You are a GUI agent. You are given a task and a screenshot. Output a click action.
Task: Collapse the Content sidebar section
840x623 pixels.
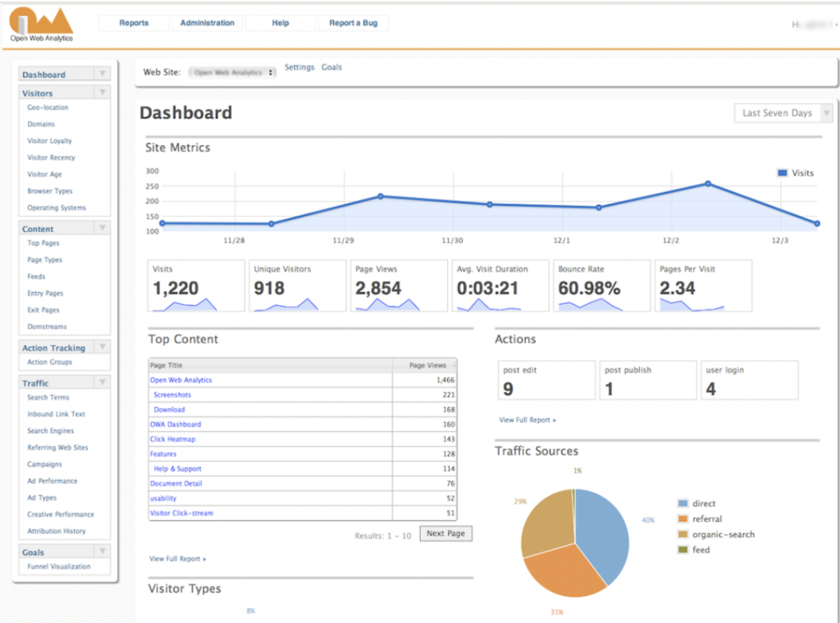point(102,227)
